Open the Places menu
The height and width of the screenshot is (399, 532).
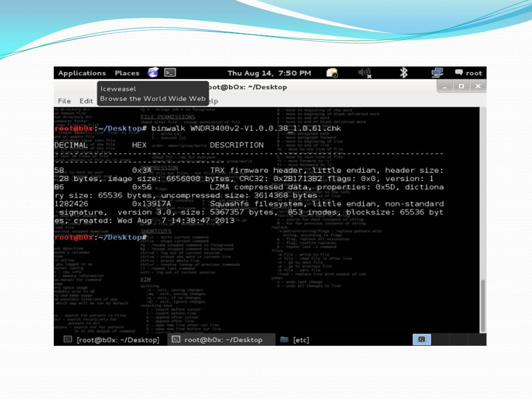127,73
